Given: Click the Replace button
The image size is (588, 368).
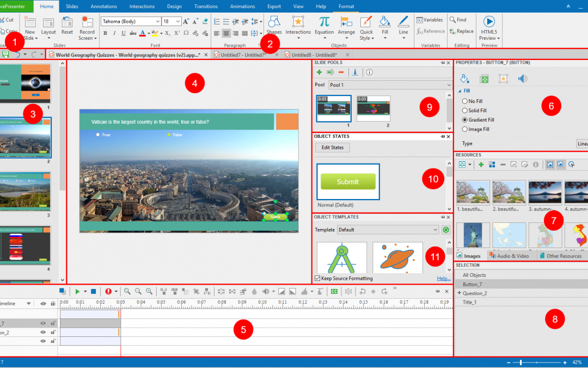Looking at the screenshot, I should [x=461, y=31].
